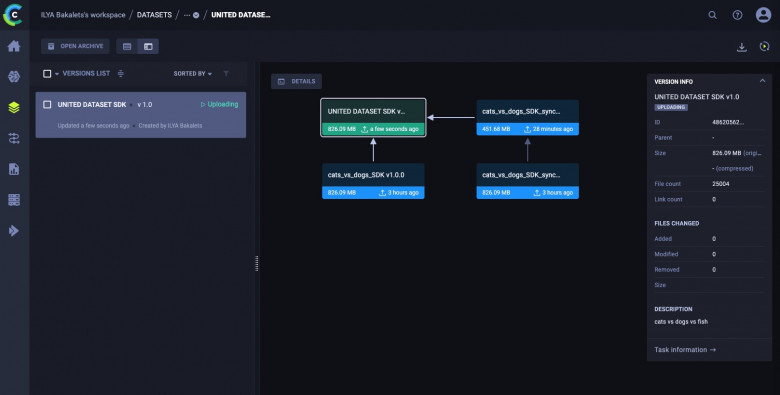Toggle the select-all versions checkbox
Viewport: 780px width, 395px height.
(47, 74)
